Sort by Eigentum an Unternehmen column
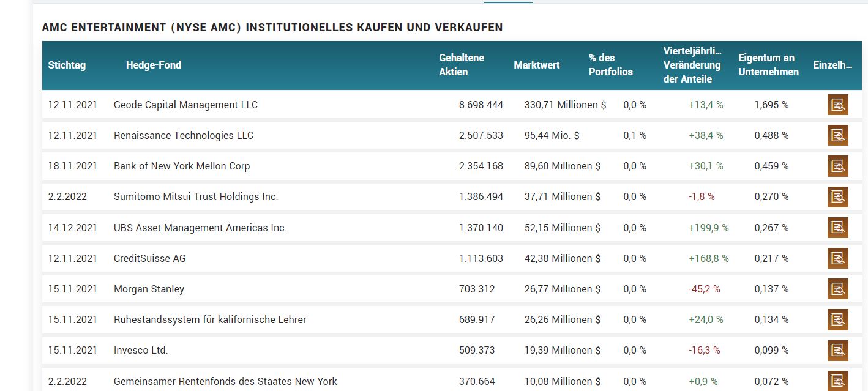Screen dimensions: 868x391 [x=769, y=65]
